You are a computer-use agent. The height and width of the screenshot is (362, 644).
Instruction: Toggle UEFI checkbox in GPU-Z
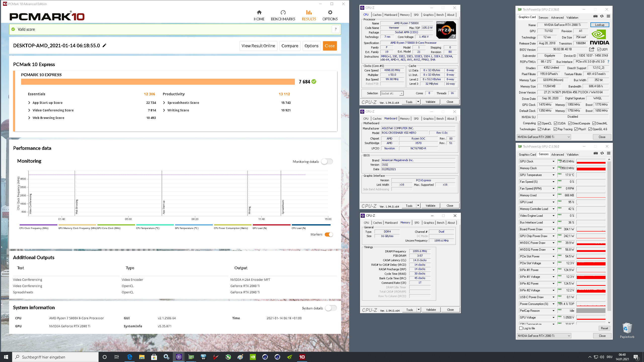[x=599, y=50]
